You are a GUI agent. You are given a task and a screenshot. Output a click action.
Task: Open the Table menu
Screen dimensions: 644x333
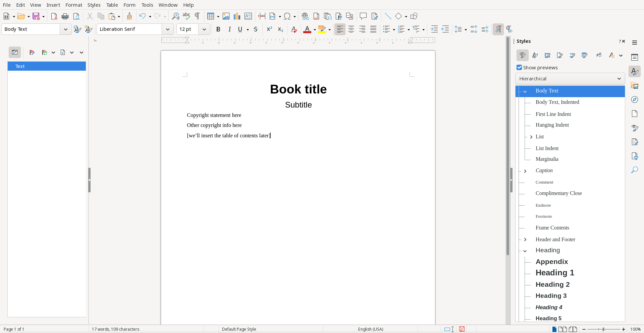point(112,5)
